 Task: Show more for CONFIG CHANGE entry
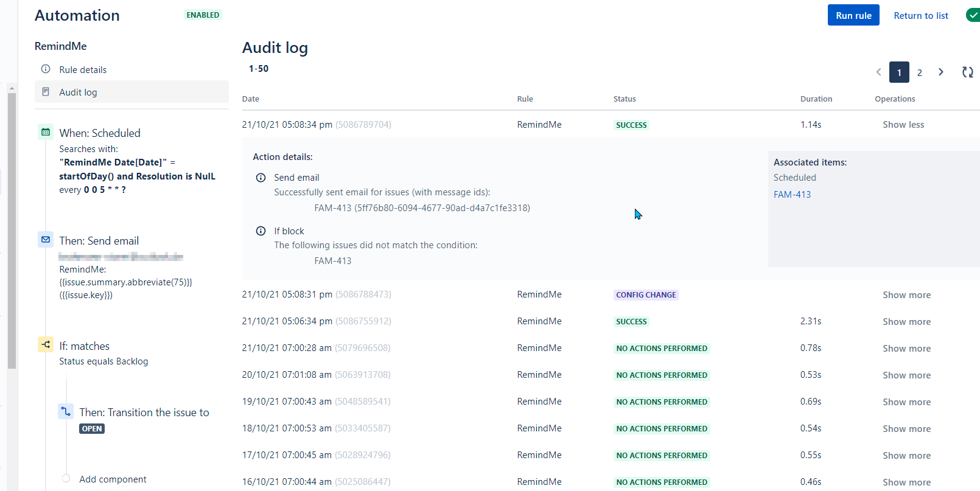coord(907,295)
